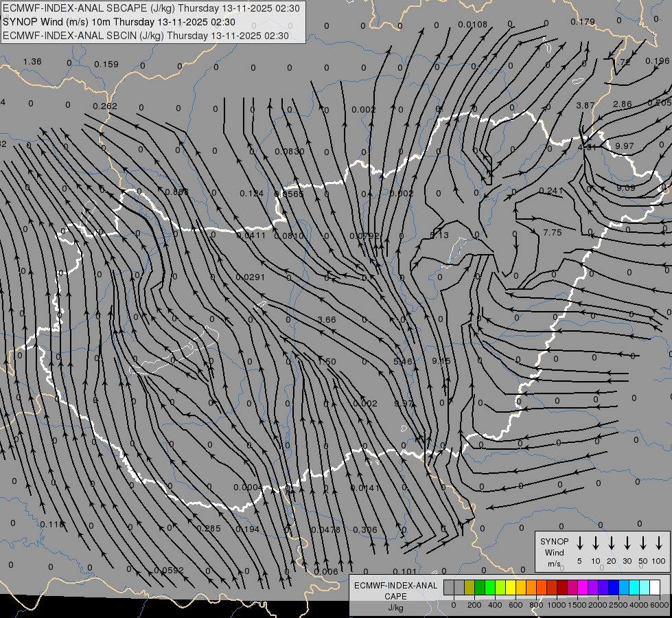Click the SBCIN title line
The width and height of the screenshot is (672, 618).
pyautogui.click(x=146, y=36)
